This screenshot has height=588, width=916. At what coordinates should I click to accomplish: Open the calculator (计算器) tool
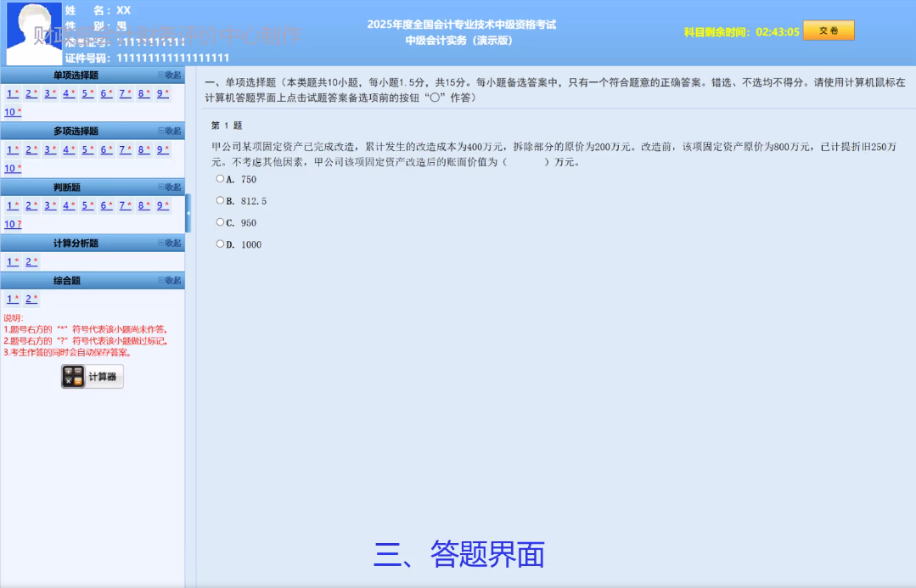tap(91, 377)
